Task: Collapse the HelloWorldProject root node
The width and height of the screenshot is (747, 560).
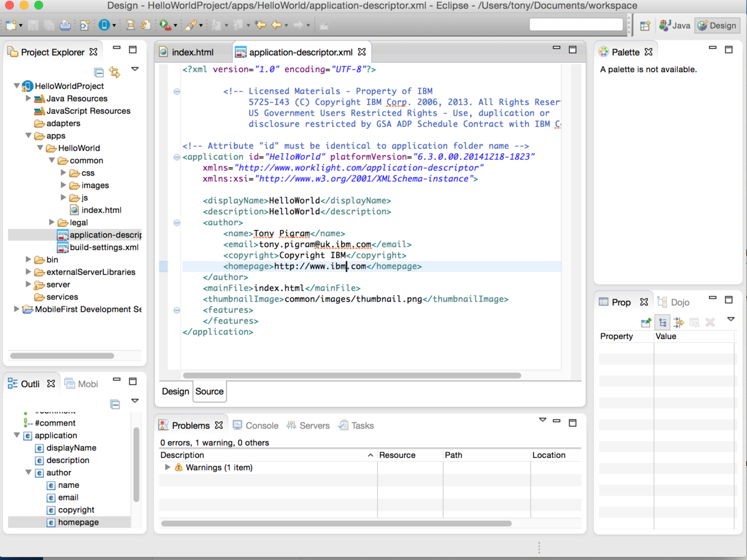Action: 17,86
